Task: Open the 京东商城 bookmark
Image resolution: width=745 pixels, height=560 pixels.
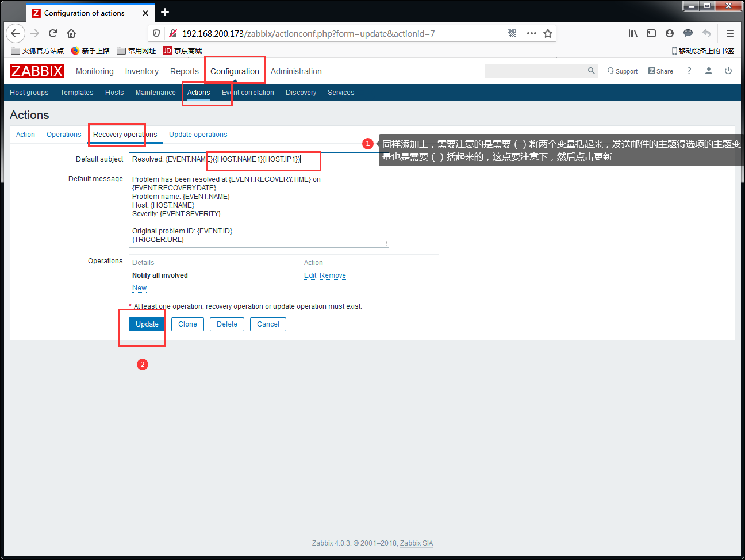Action: click(x=182, y=51)
